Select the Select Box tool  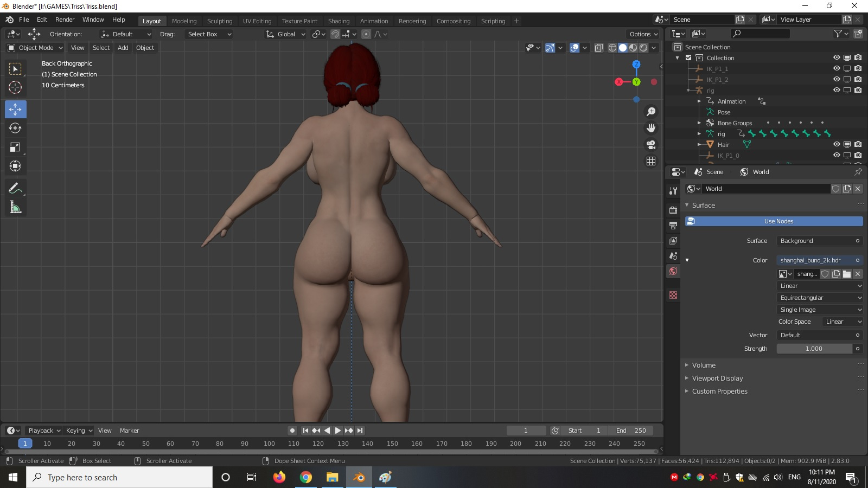pos(16,69)
